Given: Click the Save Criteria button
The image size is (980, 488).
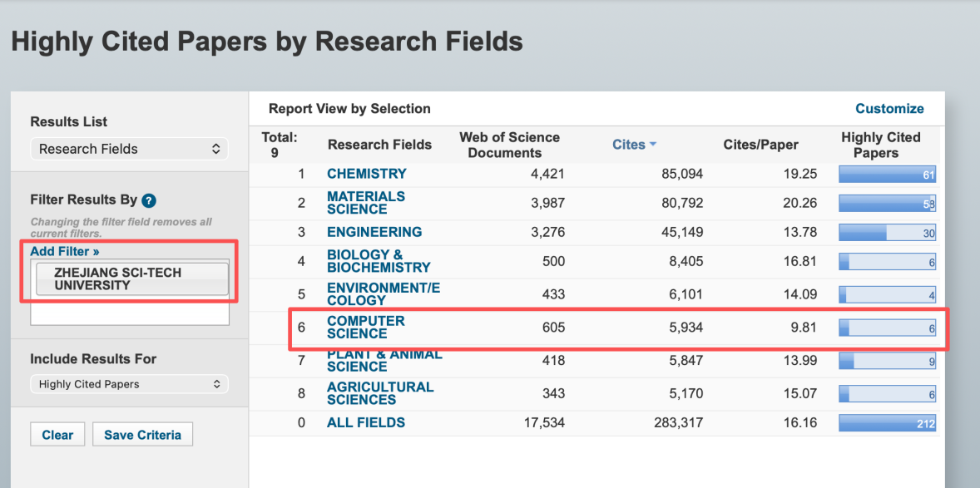Looking at the screenshot, I should (142, 435).
